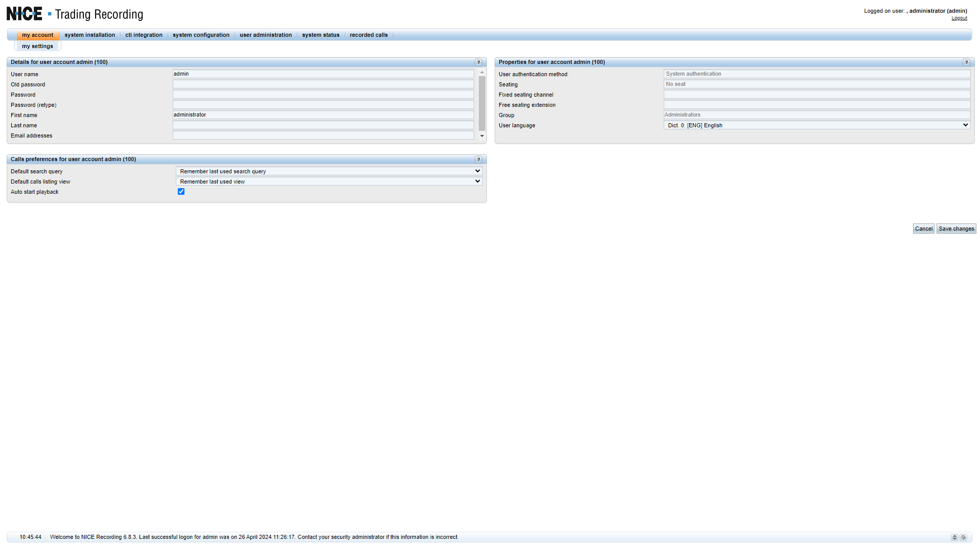Click the Old password field

click(323, 84)
